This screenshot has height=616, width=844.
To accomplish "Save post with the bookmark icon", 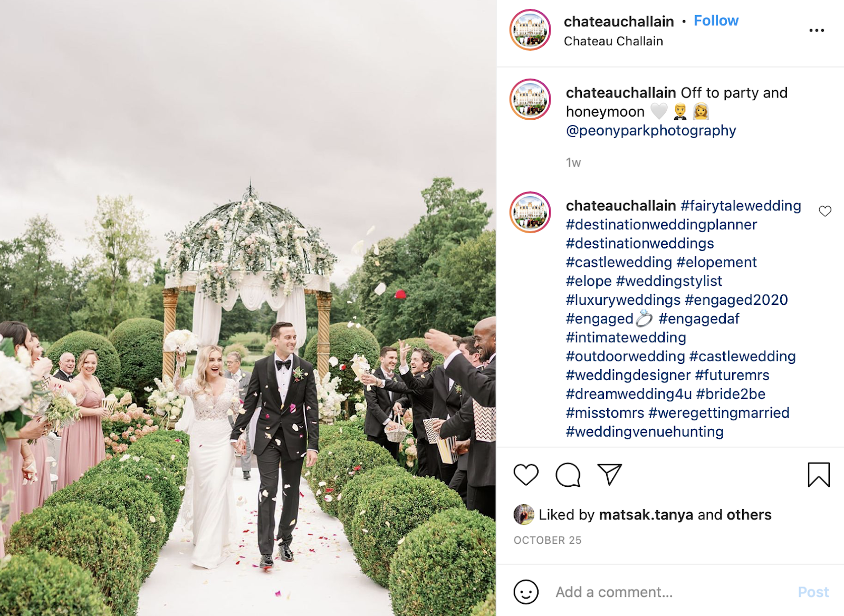I will pos(819,475).
